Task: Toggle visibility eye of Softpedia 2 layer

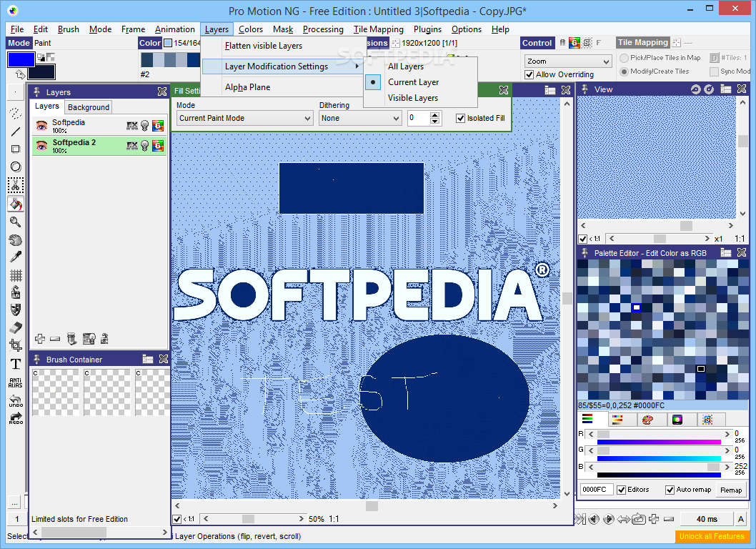Action: coord(42,146)
